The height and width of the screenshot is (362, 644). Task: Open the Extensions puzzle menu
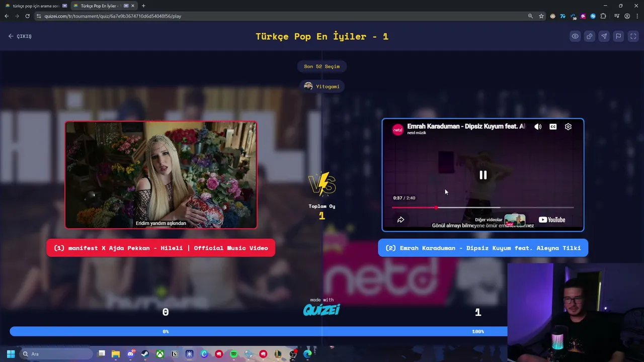(603, 16)
